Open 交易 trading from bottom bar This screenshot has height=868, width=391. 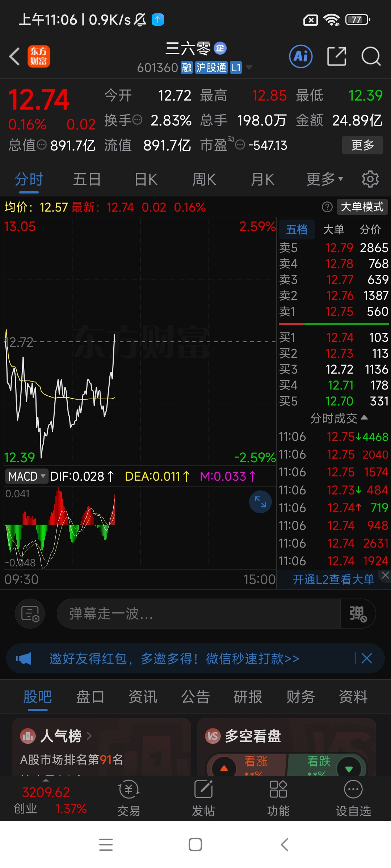(129, 799)
